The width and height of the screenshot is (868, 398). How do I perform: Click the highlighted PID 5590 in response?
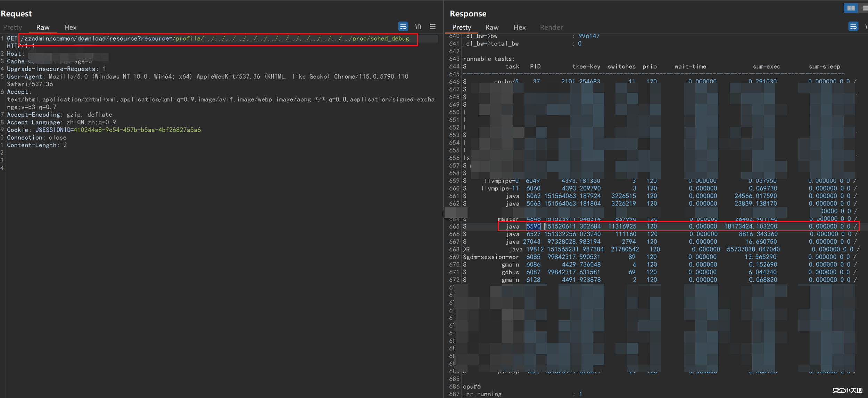click(533, 226)
